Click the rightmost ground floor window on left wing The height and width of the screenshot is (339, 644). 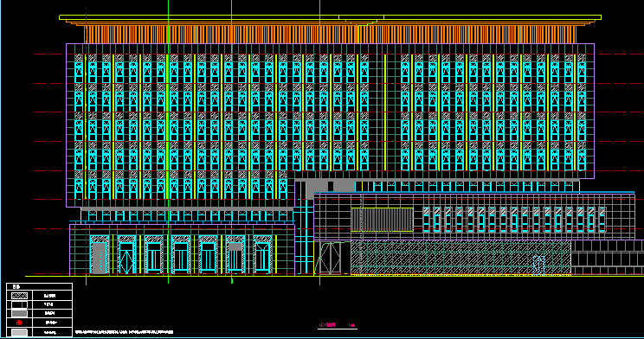coord(262,255)
